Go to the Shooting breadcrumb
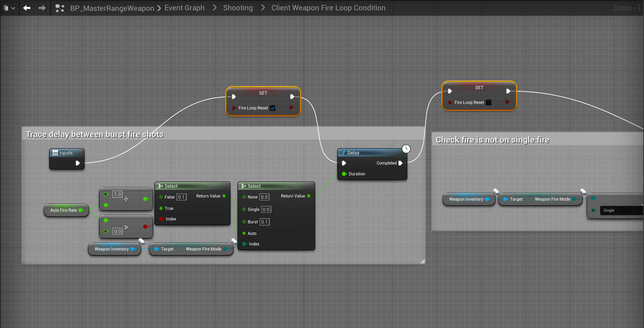This screenshot has height=328, width=644. [x=238, y=8]
